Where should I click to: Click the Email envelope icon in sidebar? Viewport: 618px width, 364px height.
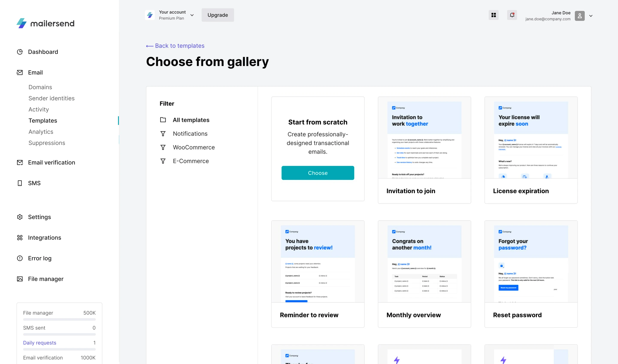click(20, 72)
